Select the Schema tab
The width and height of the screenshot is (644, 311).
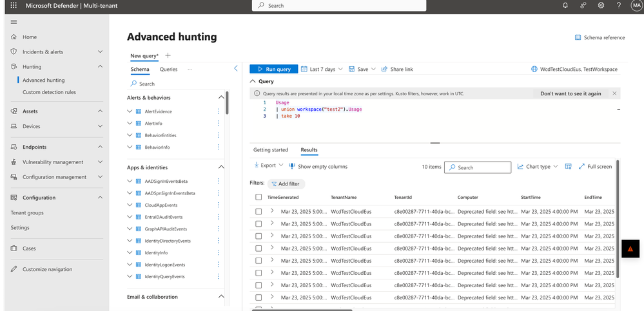(x=140, y=70)
